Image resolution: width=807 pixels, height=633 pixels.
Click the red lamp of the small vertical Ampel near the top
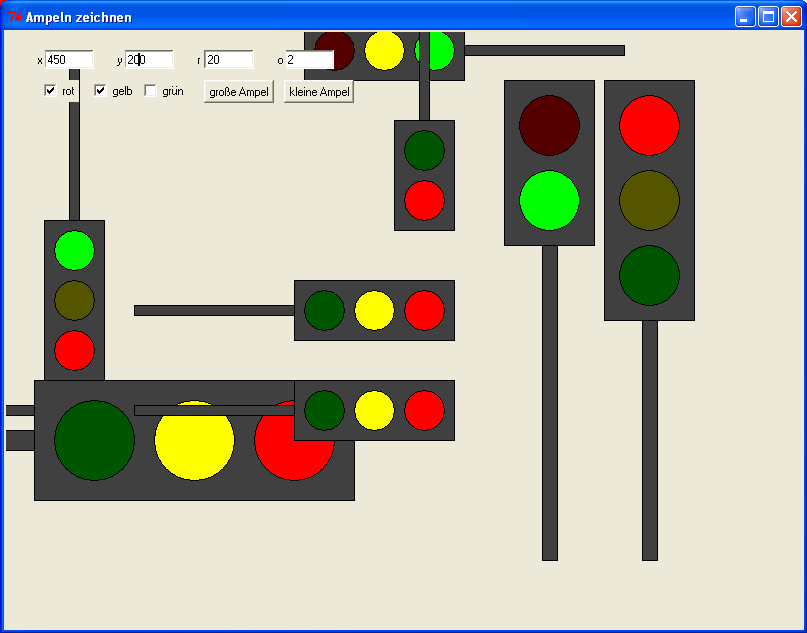[x=424, y=201]
